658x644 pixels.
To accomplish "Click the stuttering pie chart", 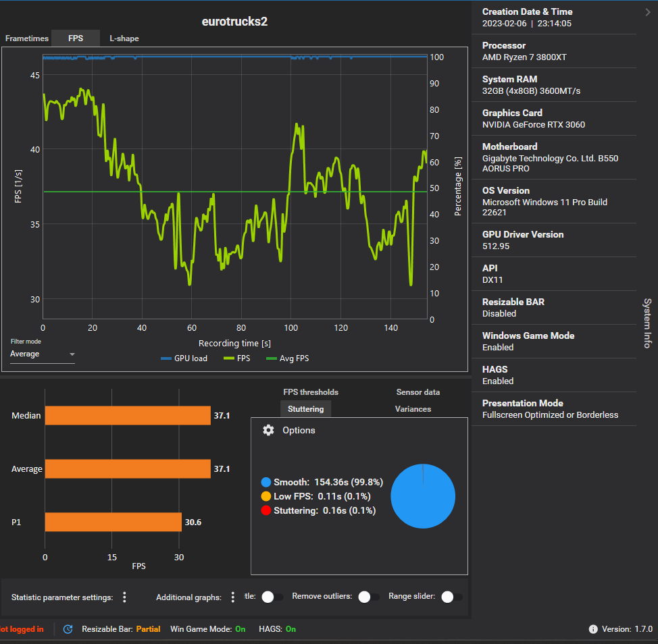I will (423, 496).
